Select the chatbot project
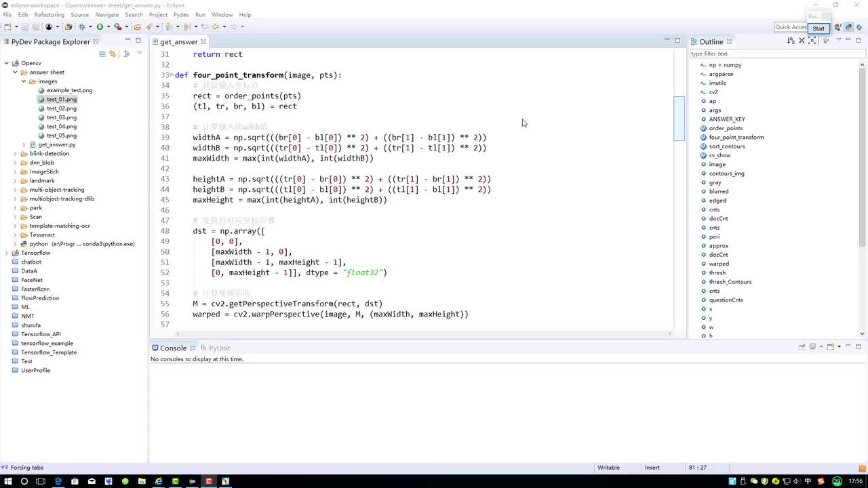868x488 pixels. [x=31, y=262]
